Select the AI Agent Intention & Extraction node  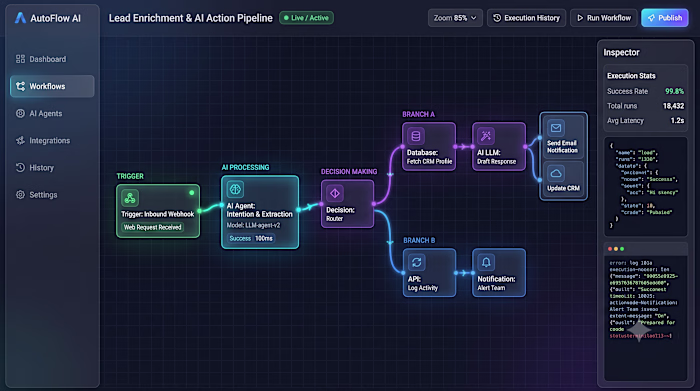coord(260,212)
